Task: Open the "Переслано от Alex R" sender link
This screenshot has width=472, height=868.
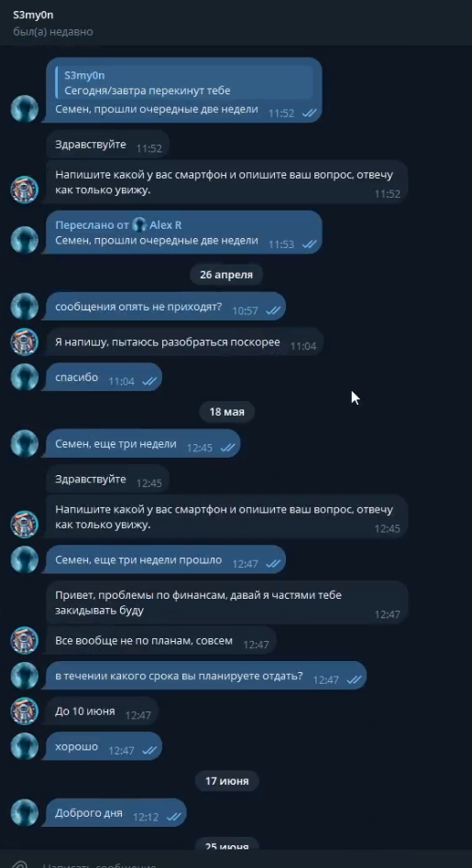Action: coord(118,224)
